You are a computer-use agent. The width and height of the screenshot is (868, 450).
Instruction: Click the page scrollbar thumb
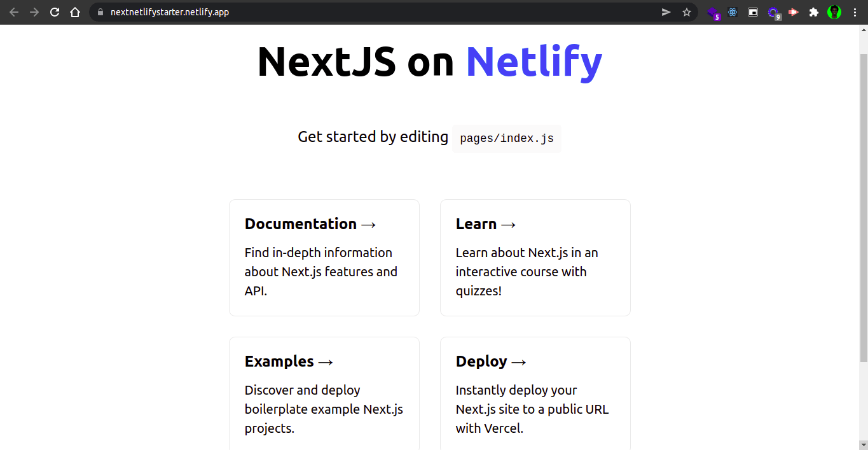coord(863,208)
